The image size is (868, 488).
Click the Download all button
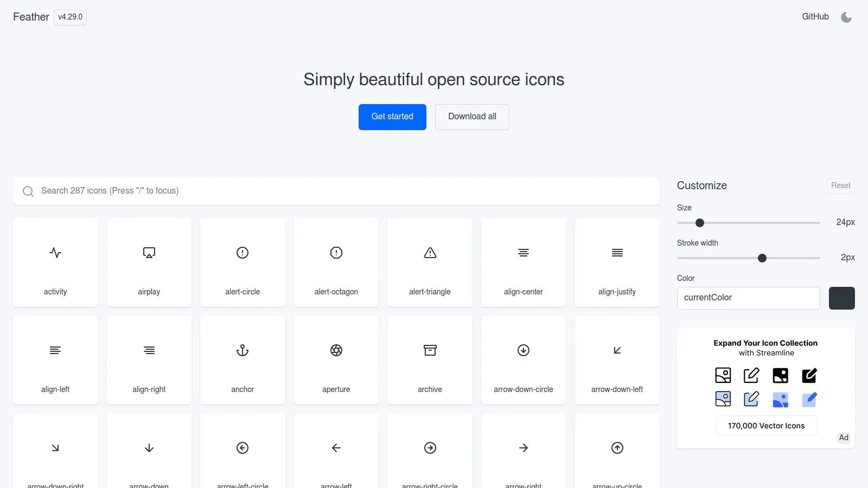pyautogui.click(x=471, y=117)
